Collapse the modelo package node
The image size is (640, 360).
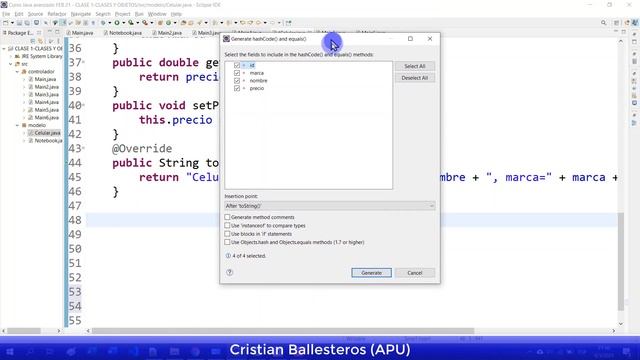click(18, 125)
